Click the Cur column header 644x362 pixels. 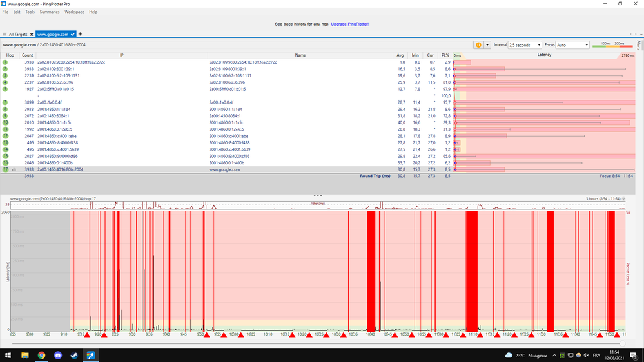tap(430, 55)
